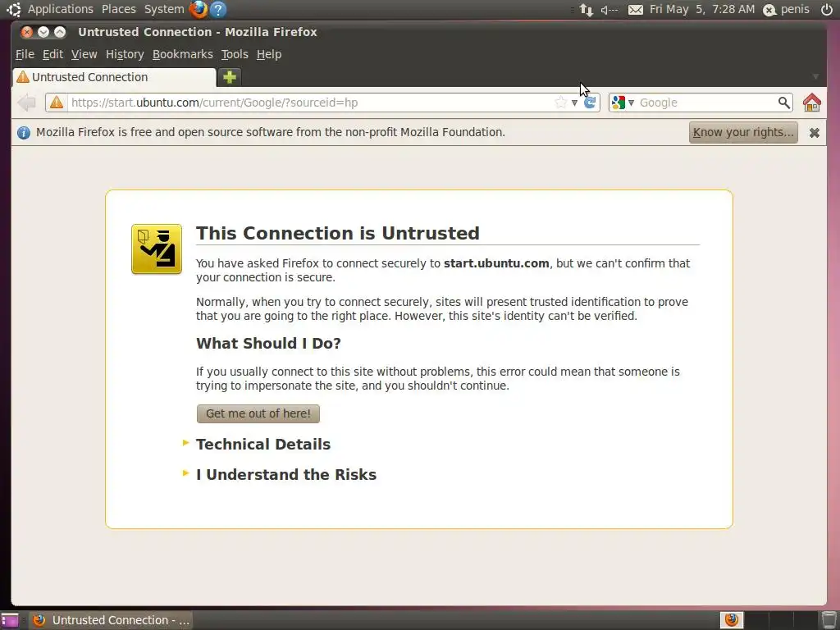The height and width of the screenshot is (630, 840).
Task: Select the Untrusted Connection tab
Action: pyautogui.click(x=114, y=77)
